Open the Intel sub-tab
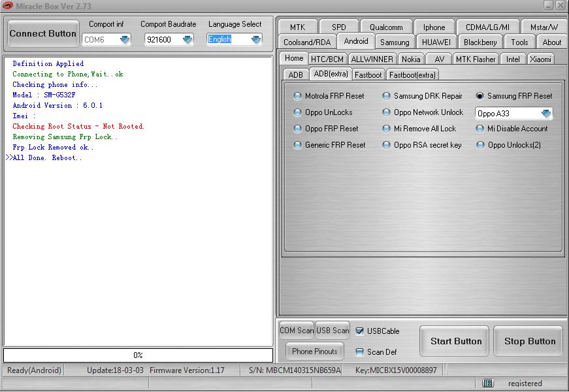The width and height of the screenshot is (569, 392). coord(513,59)
